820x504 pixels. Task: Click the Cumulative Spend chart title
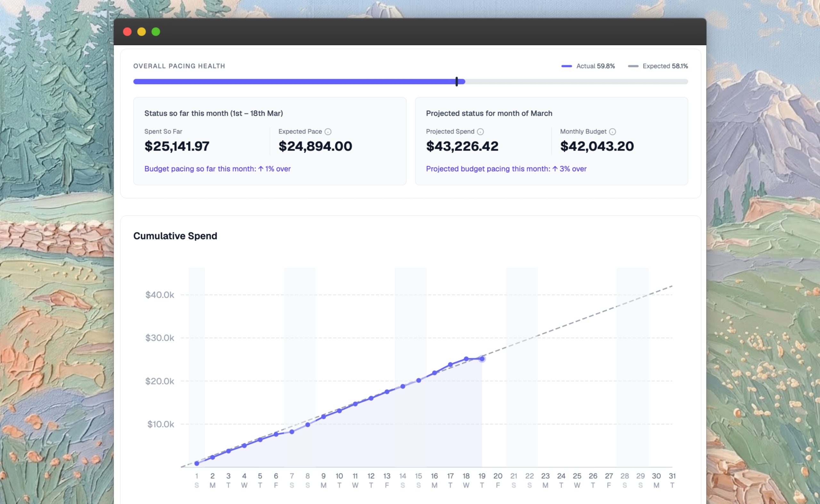(175, 236)
